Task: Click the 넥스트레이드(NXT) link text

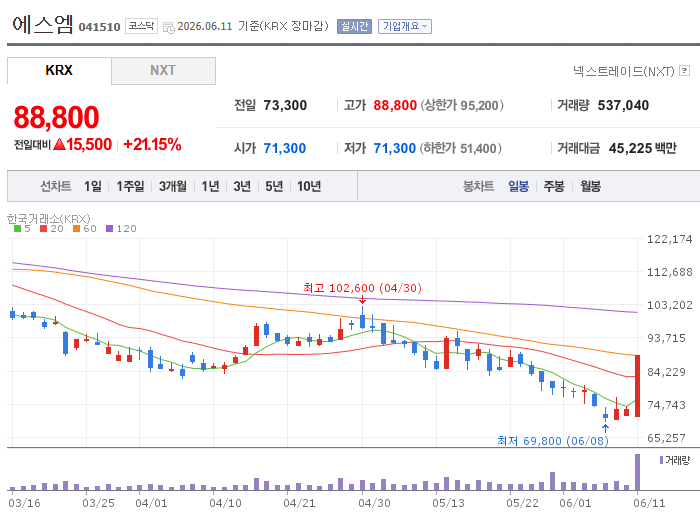Action: 624,71
